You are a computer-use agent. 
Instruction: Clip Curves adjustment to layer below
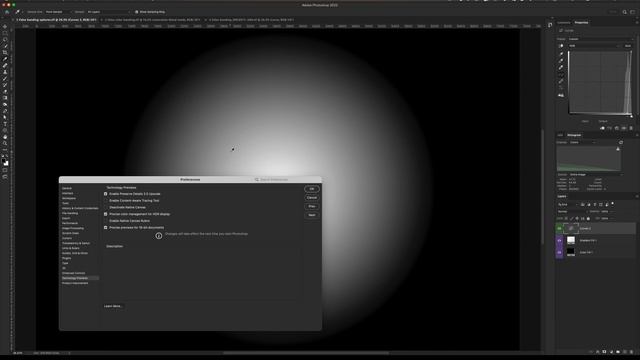click(602, 128)
